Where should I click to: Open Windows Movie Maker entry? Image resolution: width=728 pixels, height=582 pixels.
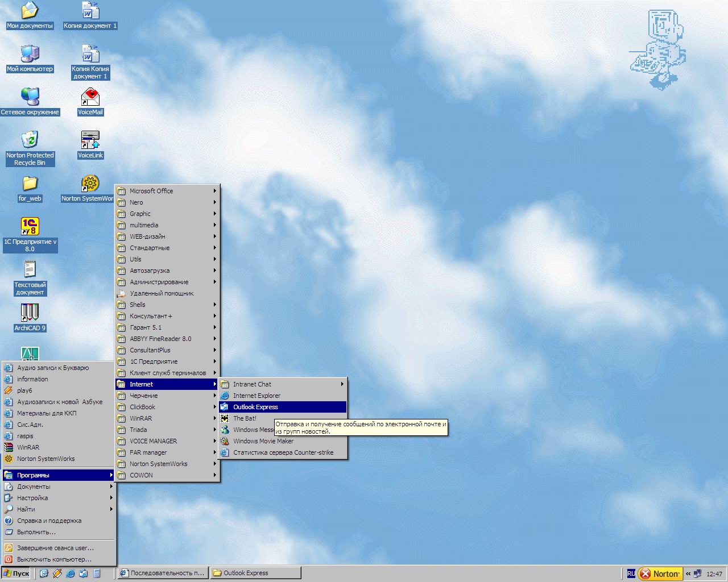point(282,441)
